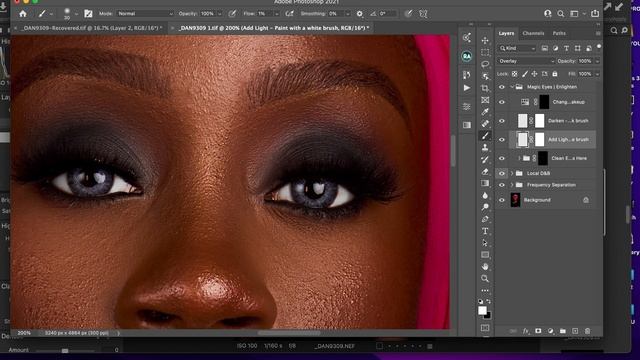Select the Hand tool

[x=485, y=267]
